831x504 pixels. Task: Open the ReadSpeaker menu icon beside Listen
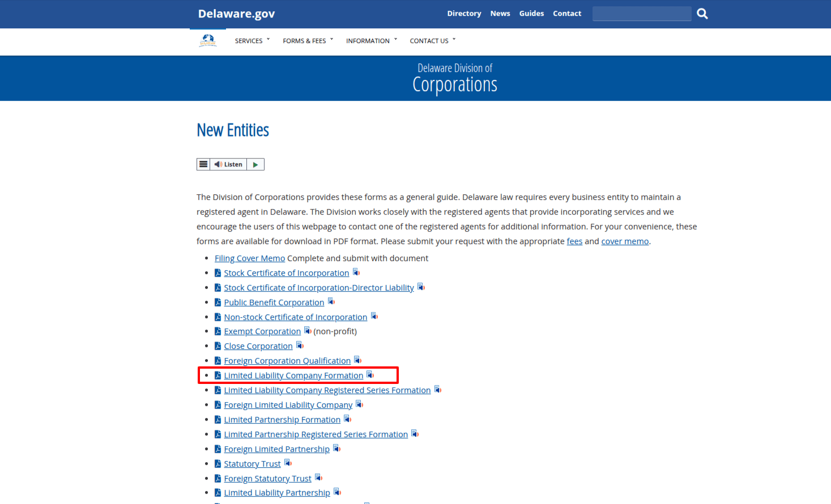pos(203,164)
